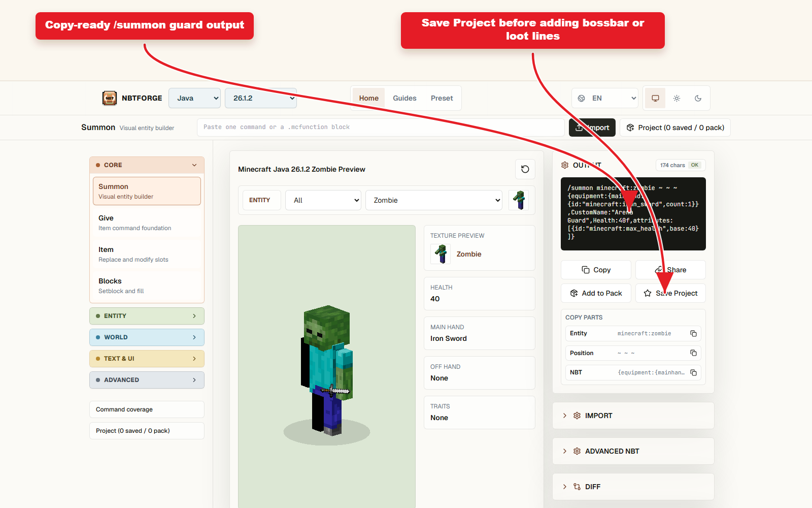The height and width of the screenshot is (508, 812).
Task: Edit the Off Hand None card
Action: coord(480,373)
